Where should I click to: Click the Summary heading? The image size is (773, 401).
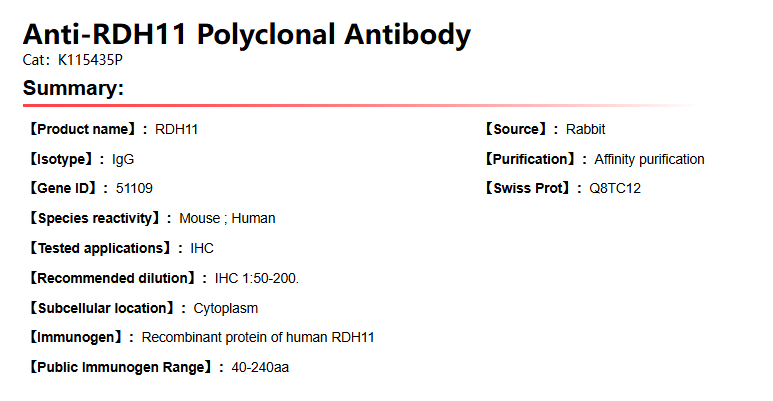(73, 88)
